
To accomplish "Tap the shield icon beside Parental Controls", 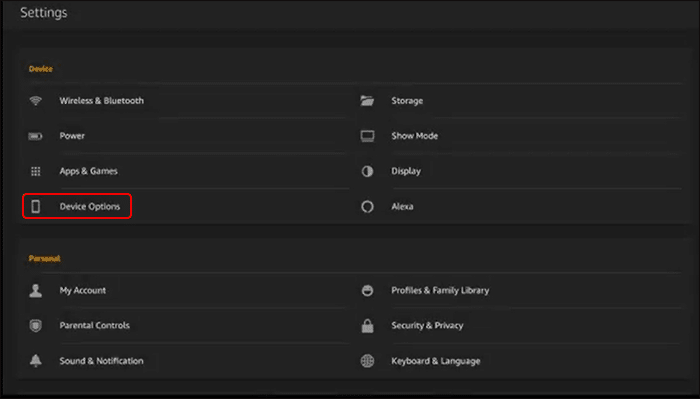I will coord(36,325).
